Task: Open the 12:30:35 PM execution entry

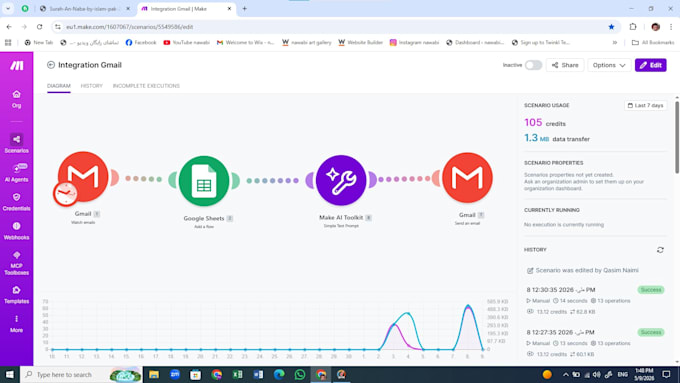Action: (595, 300)
